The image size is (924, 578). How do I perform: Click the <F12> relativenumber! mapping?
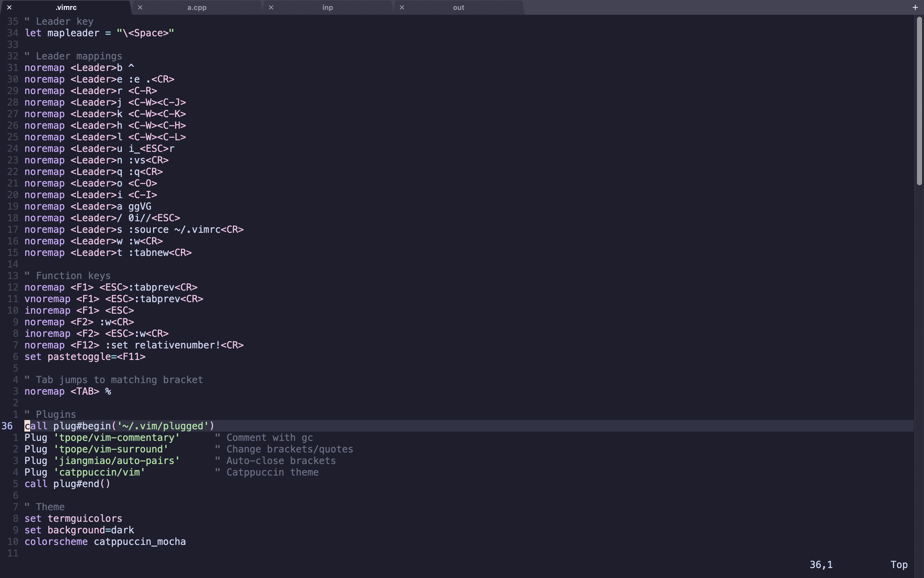click(x=134, y=345)
